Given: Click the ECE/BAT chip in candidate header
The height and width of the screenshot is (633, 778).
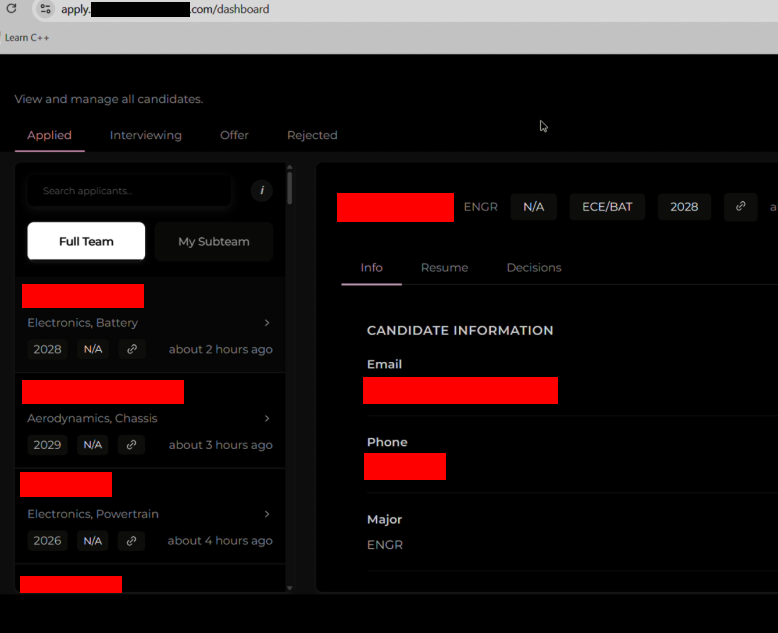Looking at the screenshot, I should (607, 207).
